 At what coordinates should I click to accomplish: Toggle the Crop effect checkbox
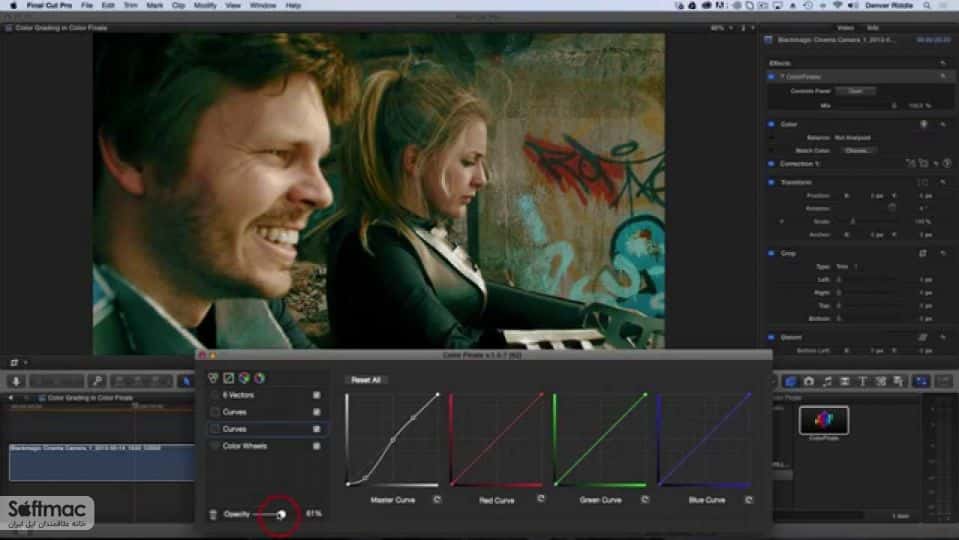(771, 253)
